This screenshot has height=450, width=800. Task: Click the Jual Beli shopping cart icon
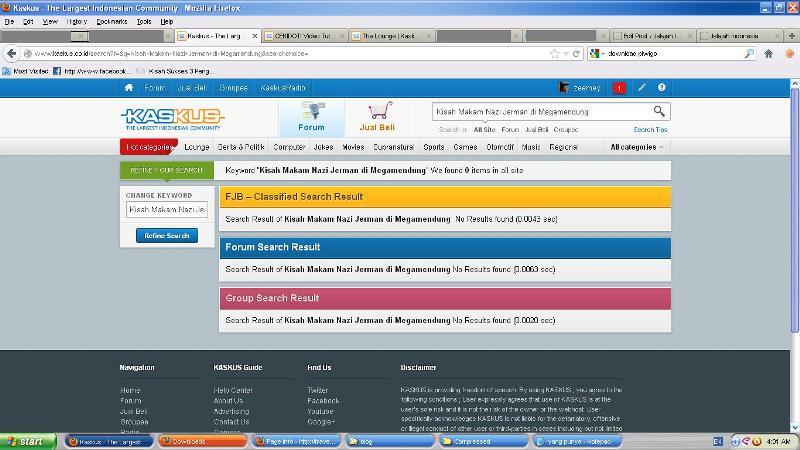378,117
